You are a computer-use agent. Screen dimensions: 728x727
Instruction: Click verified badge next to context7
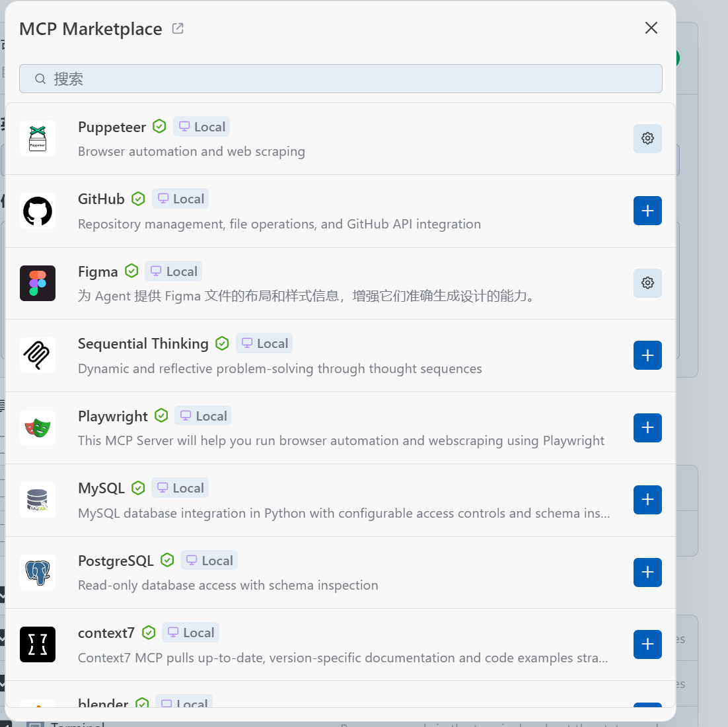149,633
